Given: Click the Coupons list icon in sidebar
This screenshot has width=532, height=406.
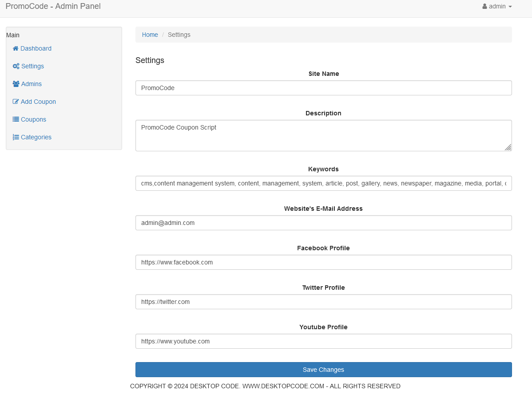Looking at the screenshot, I should pyautogui.click(x=16, y=119).
